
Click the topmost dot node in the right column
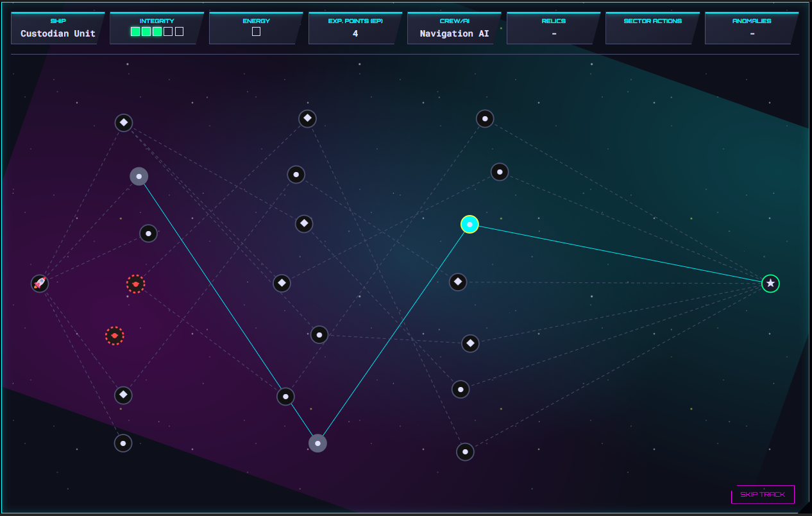pos(485,118)
